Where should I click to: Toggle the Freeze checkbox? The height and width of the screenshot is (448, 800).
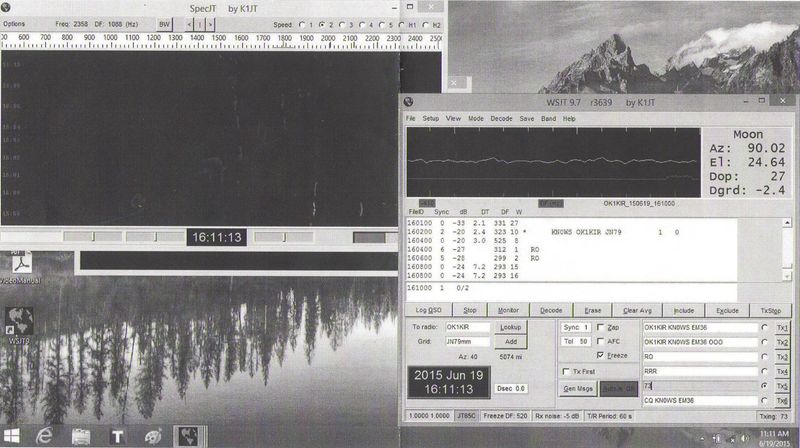pos(601,355)
